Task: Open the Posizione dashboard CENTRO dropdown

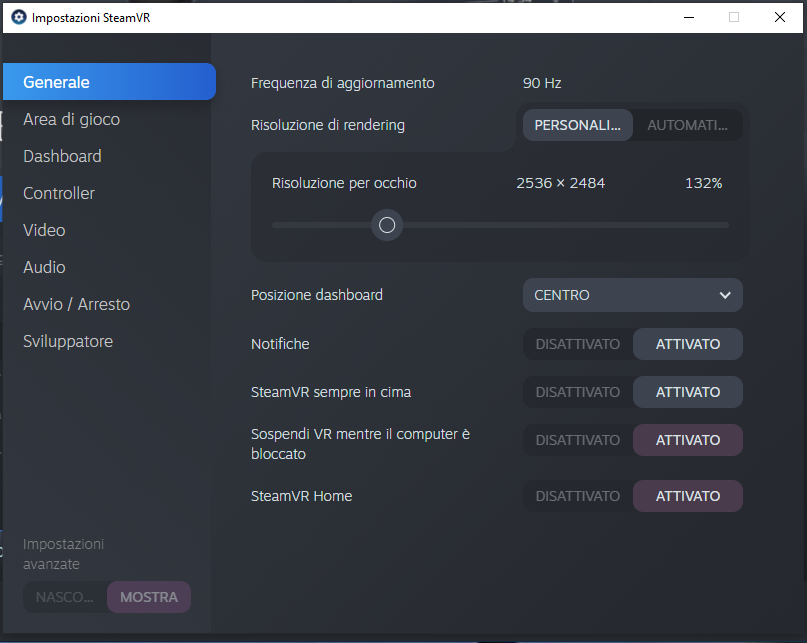Action: (x=633, y=295)
